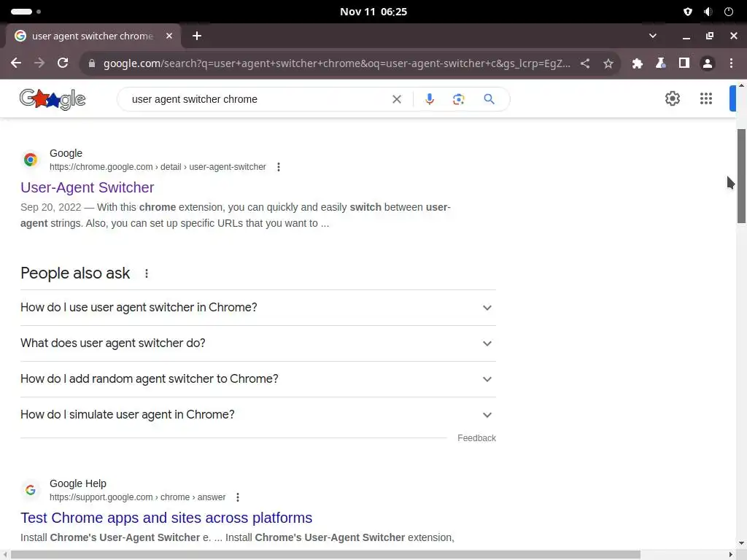The height and width of the screenshot is (560, 747).
Task: Click the forward navigation arrow
Action: 39,63
